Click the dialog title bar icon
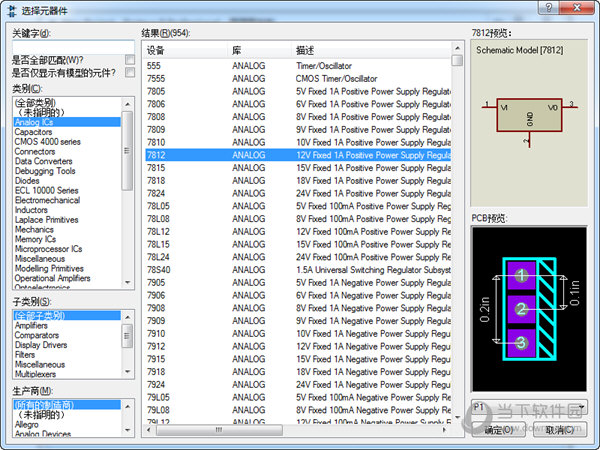The height and width of the screenshot is (450, 600). point(11,10)
